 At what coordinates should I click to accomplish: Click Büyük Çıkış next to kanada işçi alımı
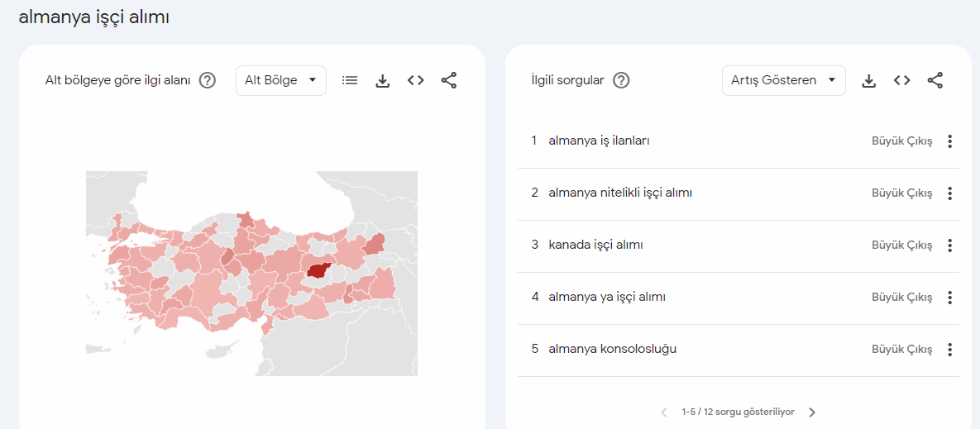(x=902, y=245)
